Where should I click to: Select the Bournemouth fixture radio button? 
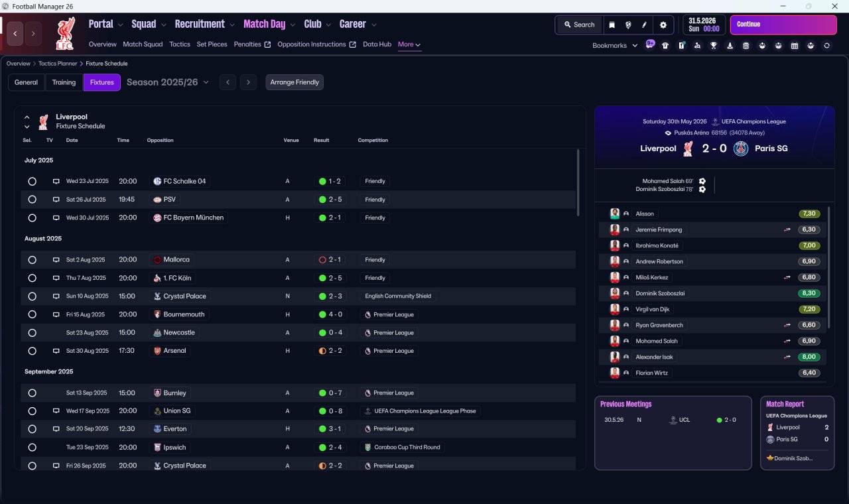click(32, 314)
